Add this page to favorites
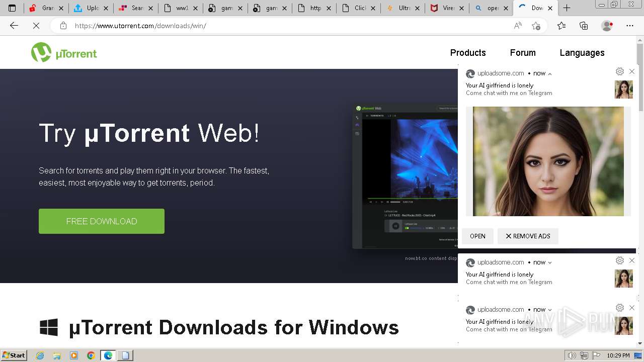Viewport: 644px width, 362px height. point(536,26)
